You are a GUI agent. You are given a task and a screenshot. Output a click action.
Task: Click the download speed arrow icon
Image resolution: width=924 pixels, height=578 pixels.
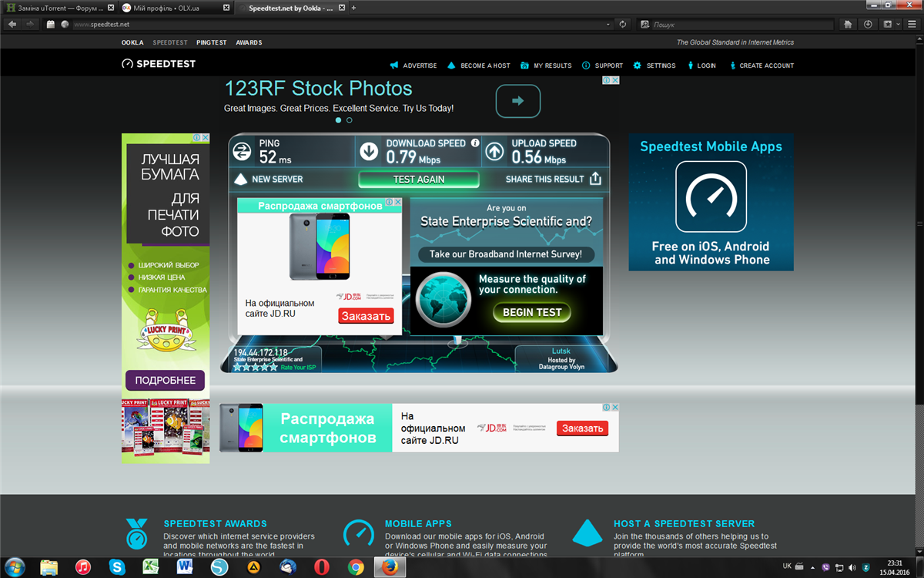(x=370, y=151)
